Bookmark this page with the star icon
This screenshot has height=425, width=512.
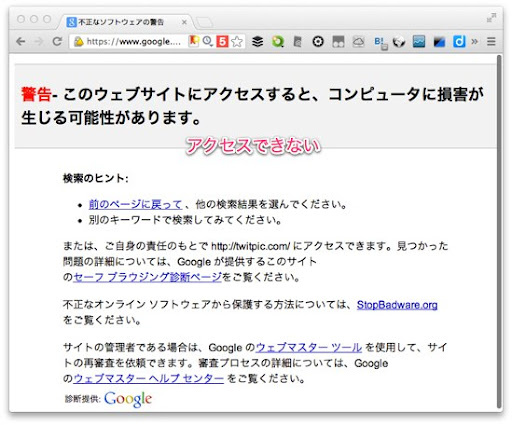coord(237,42)
